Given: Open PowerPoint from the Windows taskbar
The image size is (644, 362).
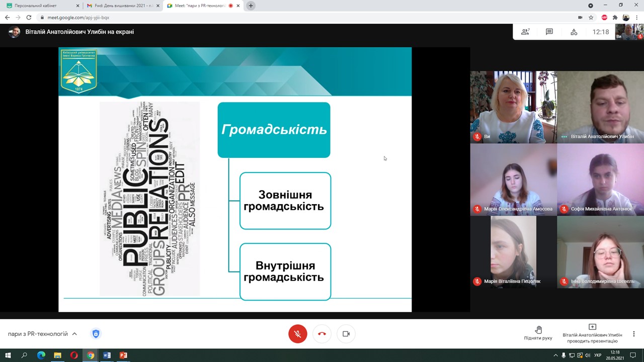Looking at the screenshot, I should click(x=123, y=355).
